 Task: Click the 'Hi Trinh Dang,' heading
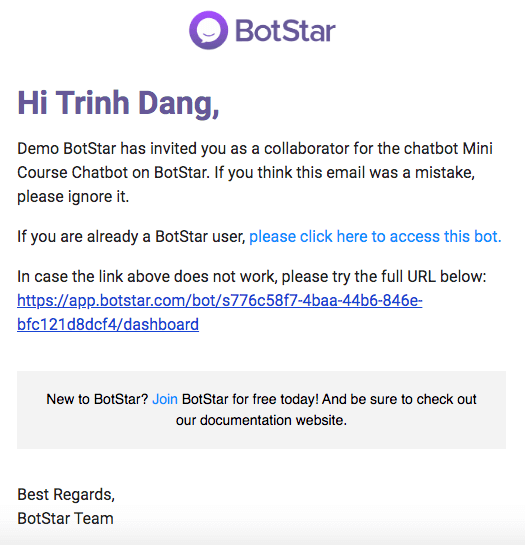coord(118,103)
